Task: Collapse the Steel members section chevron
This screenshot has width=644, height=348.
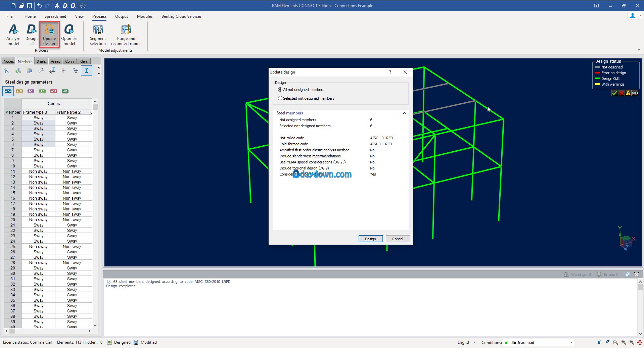Action: pyautogui.click(x=404, y=113)
